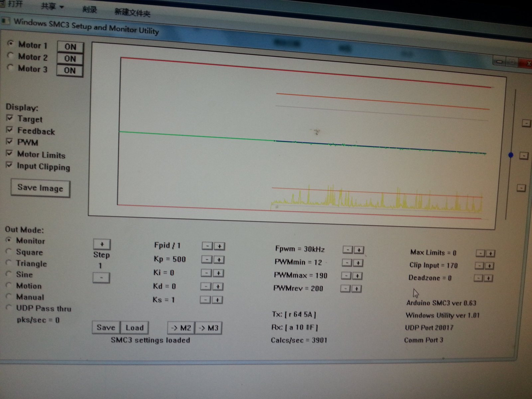This screenshot has width=532, height=399.
Task: Click the 'Calcs/sec = 3901' readout
Action: pyautogui.click(x=299, y=340)
